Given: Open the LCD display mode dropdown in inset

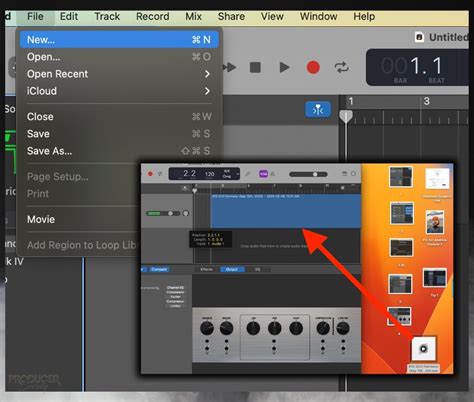Looking at the screenshot, I should click(237, 174).
